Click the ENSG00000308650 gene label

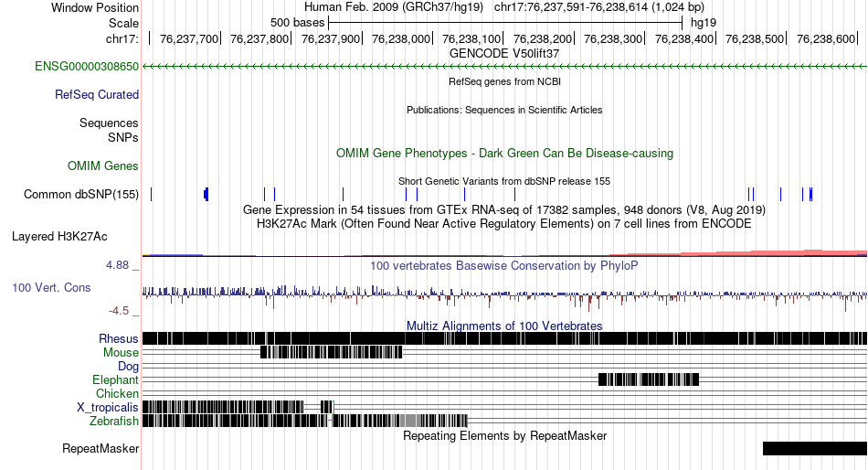tap(87, 67)
